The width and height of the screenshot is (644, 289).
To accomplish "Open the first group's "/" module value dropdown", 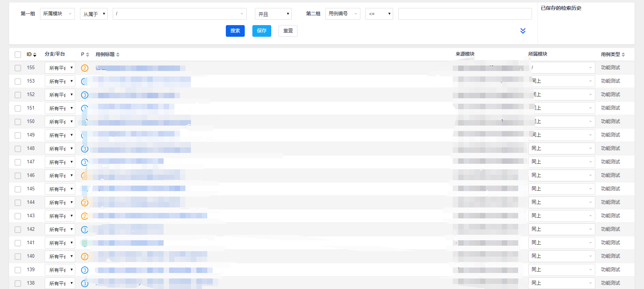I will (x=180, y=14).
